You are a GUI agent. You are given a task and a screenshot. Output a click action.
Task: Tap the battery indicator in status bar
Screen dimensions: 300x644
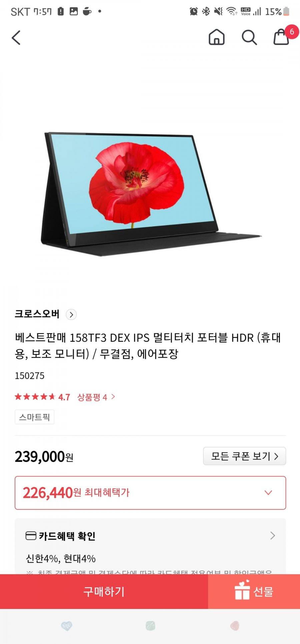click(x=286, y=11)
